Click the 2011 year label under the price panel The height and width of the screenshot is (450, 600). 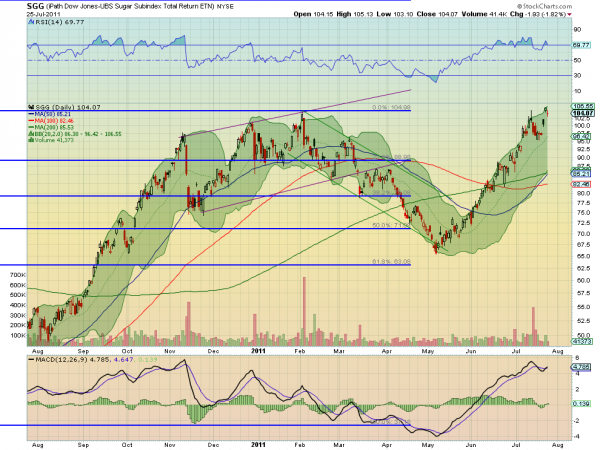[x=258, y=351]
